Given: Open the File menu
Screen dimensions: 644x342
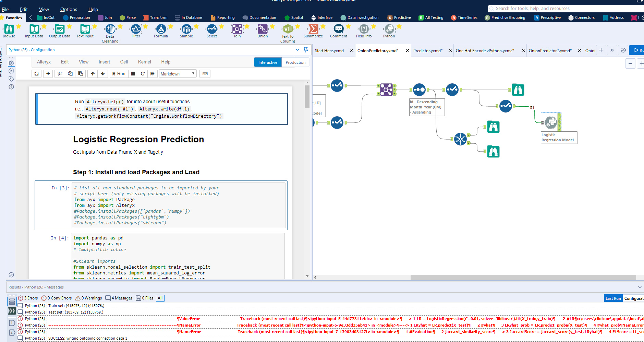Looking at the screenshot, I should (x=5, y=9).
